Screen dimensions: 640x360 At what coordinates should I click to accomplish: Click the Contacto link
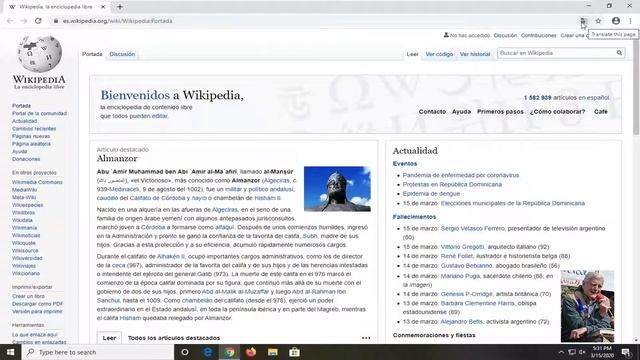pos(432,111)
